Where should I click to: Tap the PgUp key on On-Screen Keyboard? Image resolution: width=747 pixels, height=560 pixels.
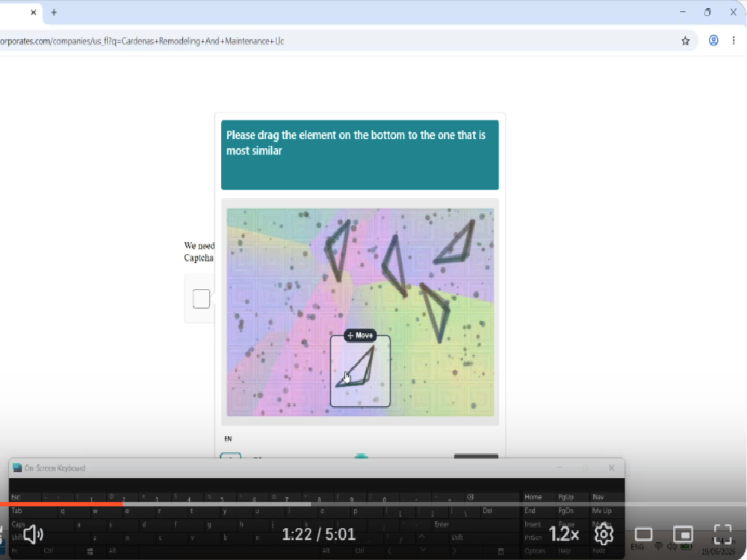pos(565,497)
